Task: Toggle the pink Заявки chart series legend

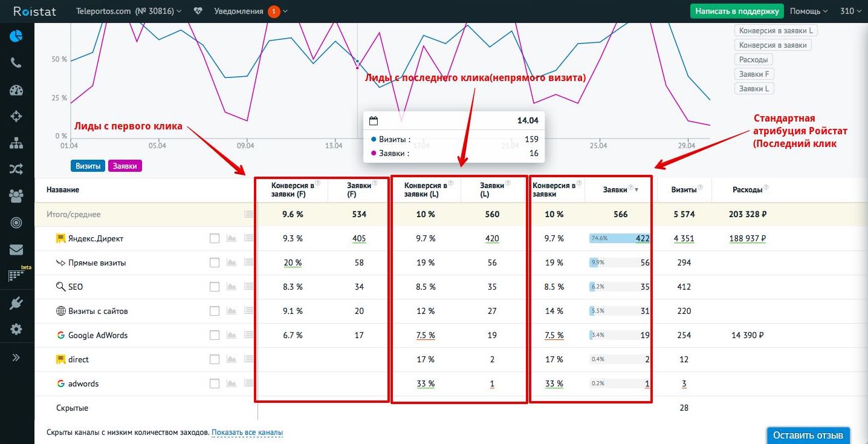Action: [x=125, y=166]
